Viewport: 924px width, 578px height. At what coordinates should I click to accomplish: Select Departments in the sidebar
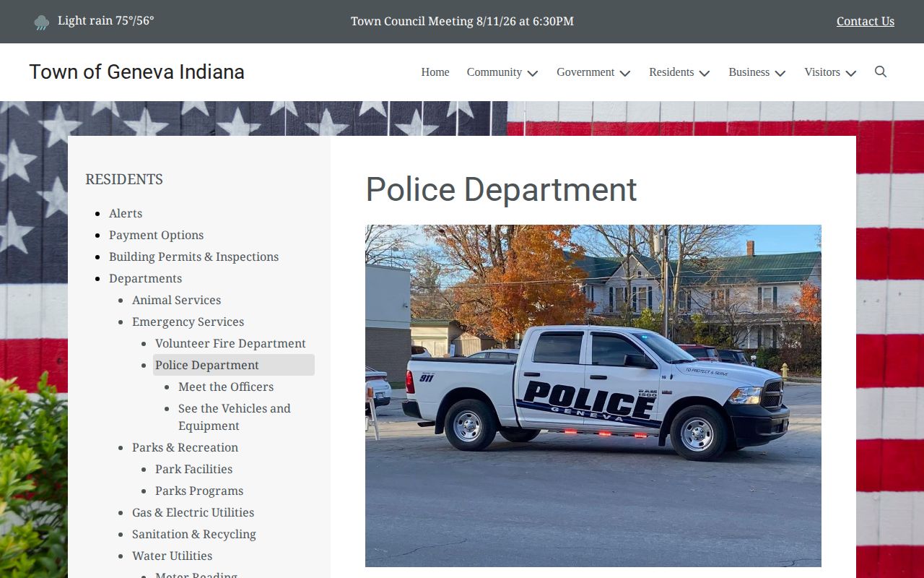(145, 278)
